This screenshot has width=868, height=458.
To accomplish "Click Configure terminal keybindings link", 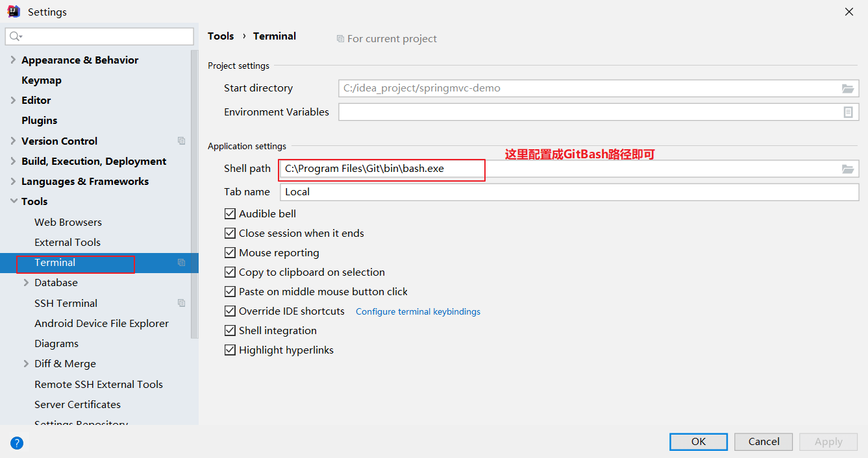I will click(x=418, y=311).
